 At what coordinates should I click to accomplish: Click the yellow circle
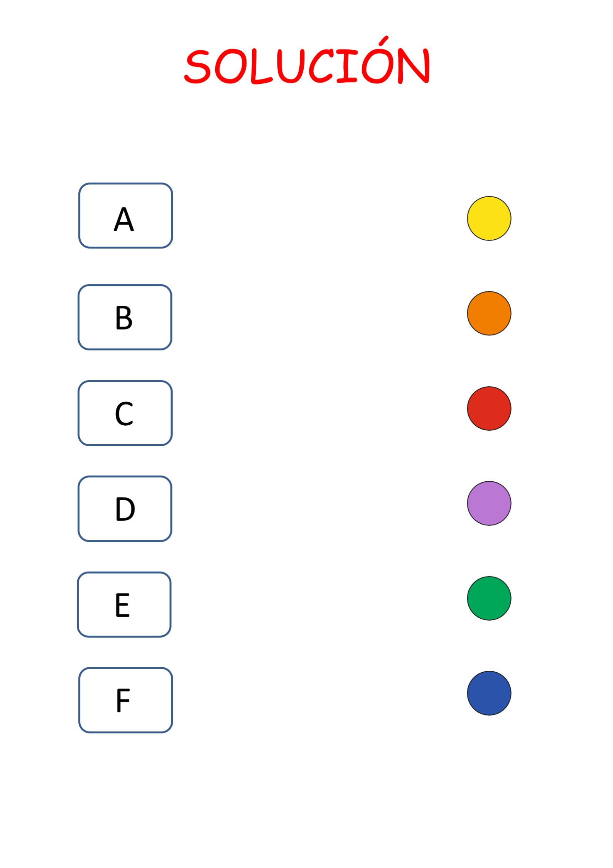click(x=489, y=218)
